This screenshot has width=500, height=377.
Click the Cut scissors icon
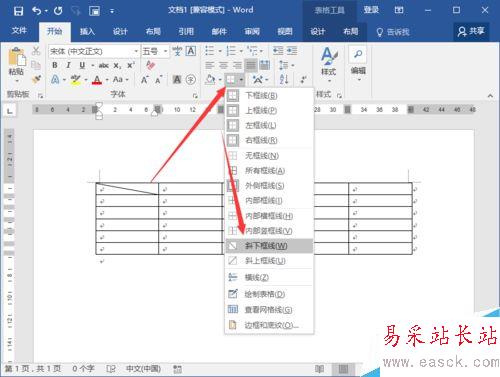click(36, 51)
